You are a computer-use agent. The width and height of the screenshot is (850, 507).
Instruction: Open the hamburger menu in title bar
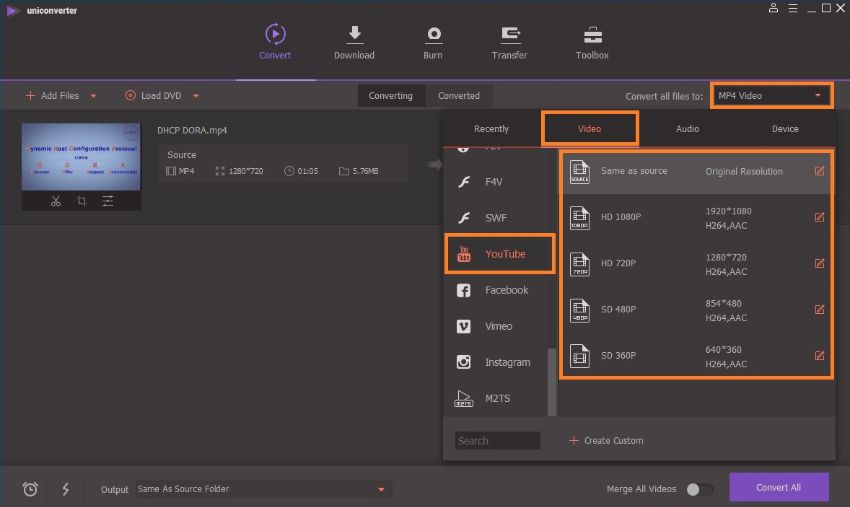[x=793, y=8]
